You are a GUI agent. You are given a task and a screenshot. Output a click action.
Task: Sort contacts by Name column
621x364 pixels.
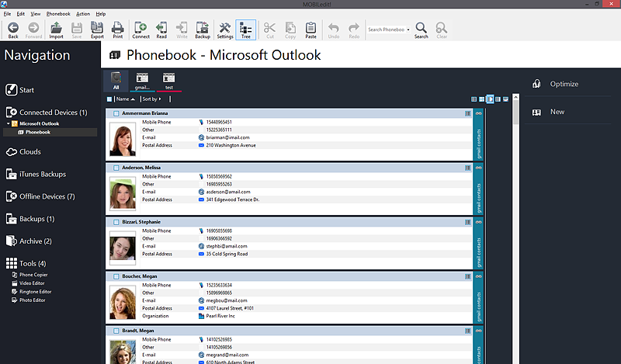126,99
